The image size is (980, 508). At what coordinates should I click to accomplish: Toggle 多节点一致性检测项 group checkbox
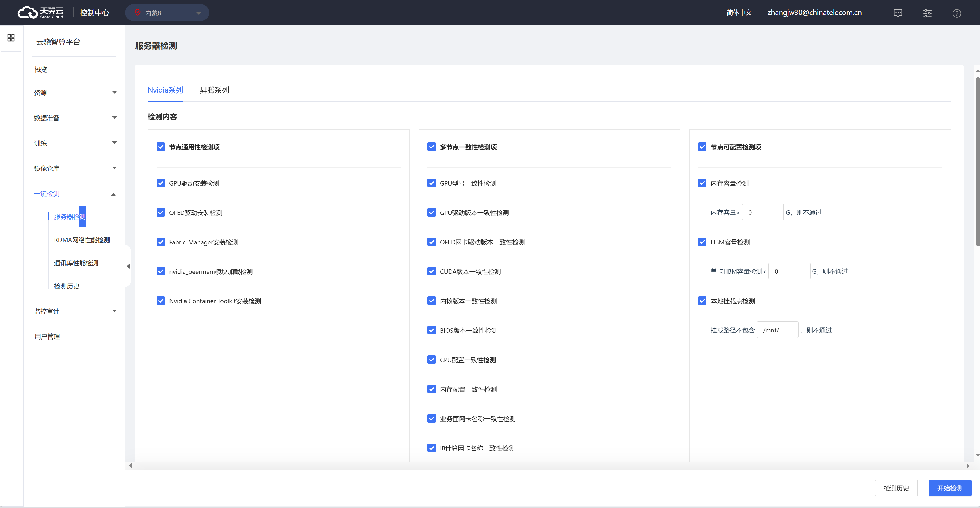tap(431, 147)
